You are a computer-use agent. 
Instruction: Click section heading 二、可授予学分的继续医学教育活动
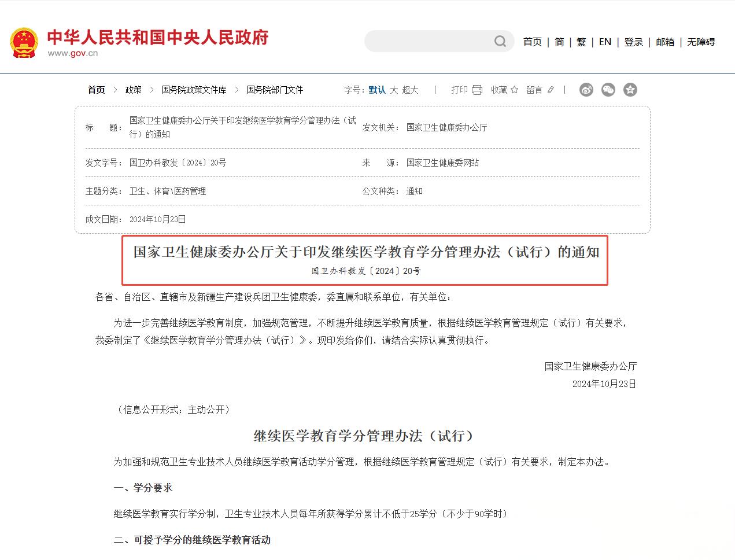[x=193, y=540]
